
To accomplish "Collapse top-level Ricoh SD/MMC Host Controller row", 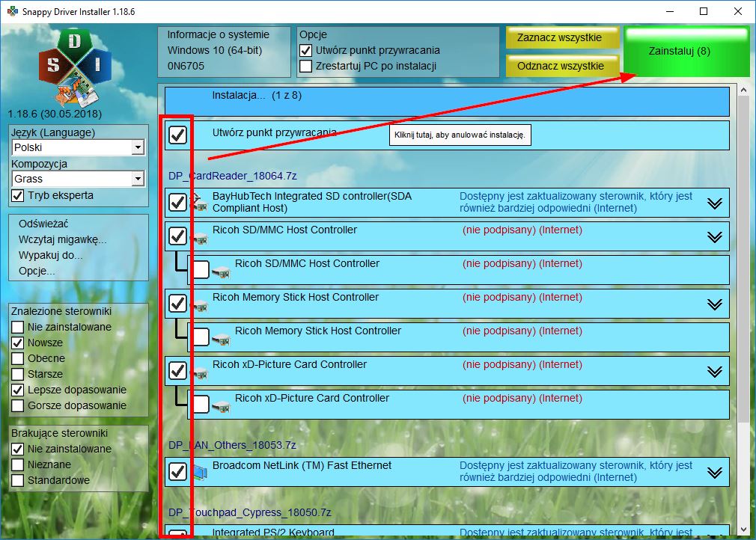I will click(715, 237).
